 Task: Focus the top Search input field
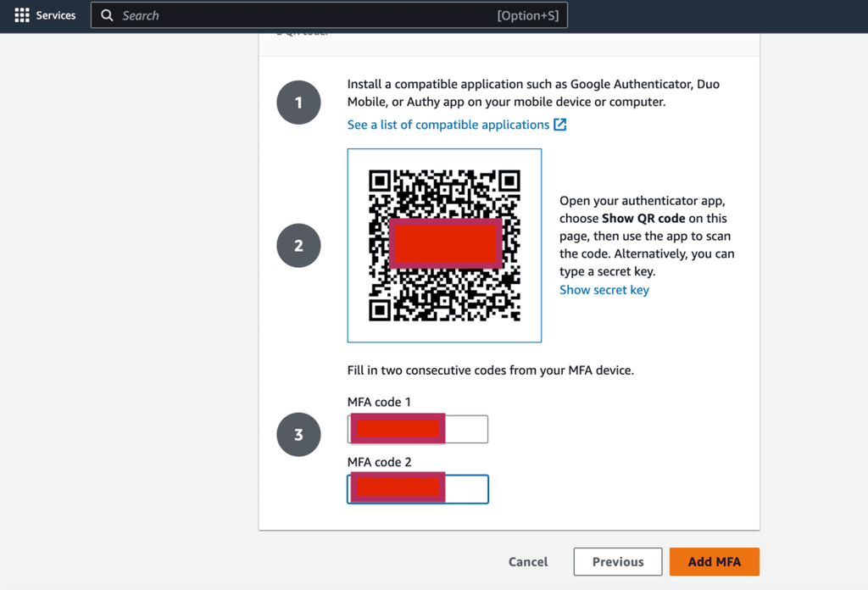tap(297, 15)
